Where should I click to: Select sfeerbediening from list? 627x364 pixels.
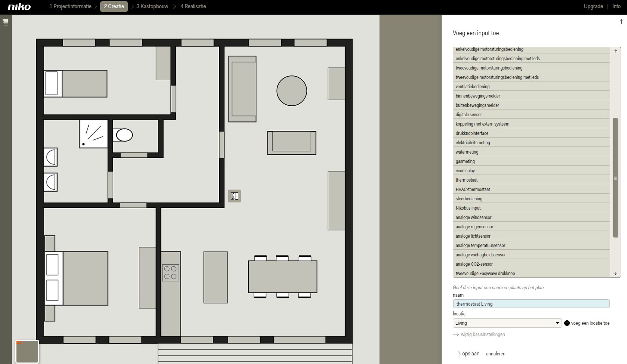531,199
